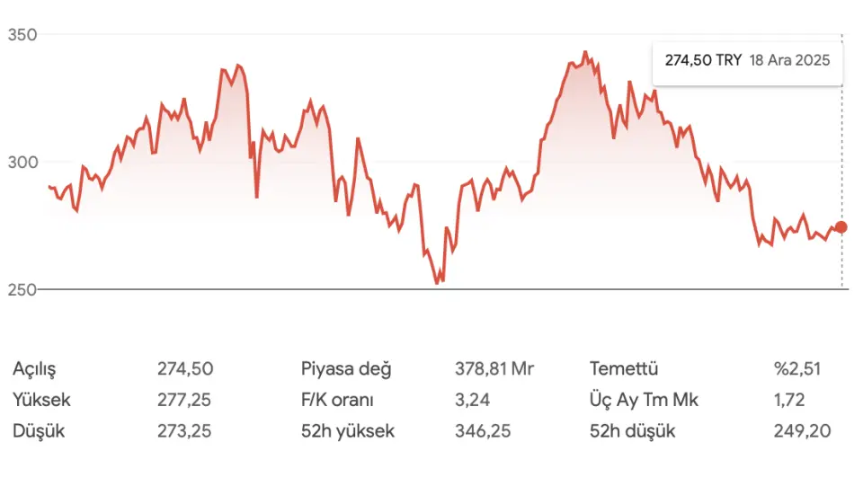This screenshot has width=863, height=504.
Task: Select the 18 Ara 2025 tooltip date
Action: click(x=789, y=60)
